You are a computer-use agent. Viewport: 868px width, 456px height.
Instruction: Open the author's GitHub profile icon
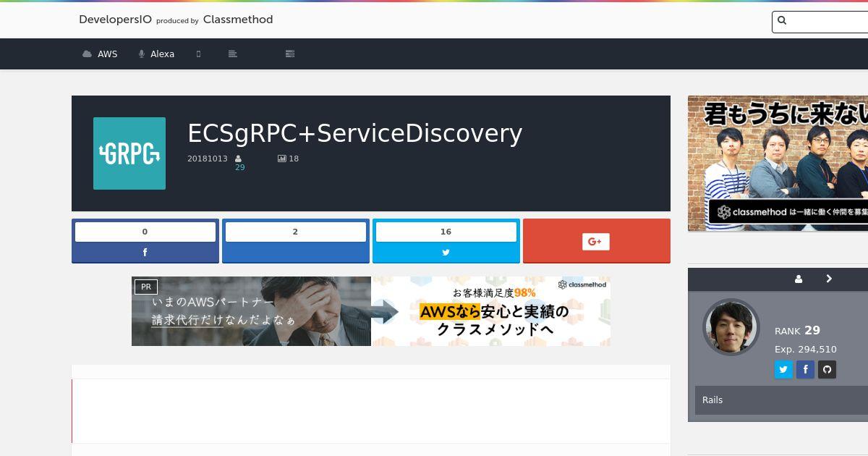point(827,370)
